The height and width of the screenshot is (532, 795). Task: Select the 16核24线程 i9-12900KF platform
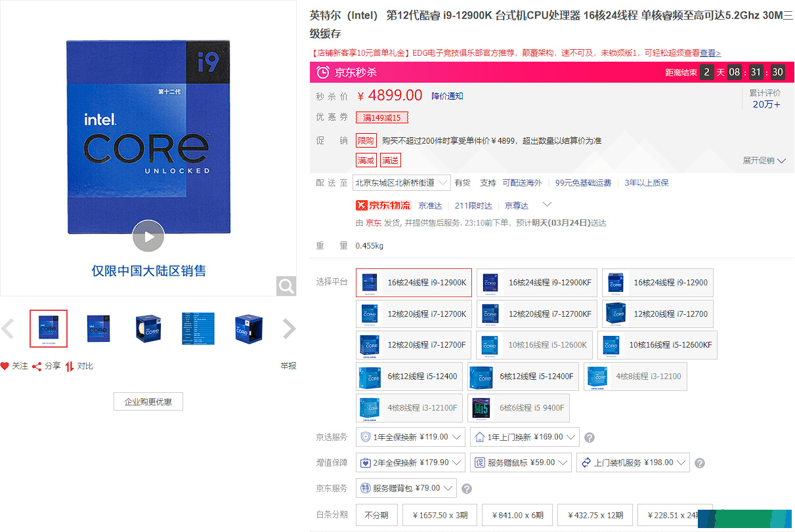point(537,283)
